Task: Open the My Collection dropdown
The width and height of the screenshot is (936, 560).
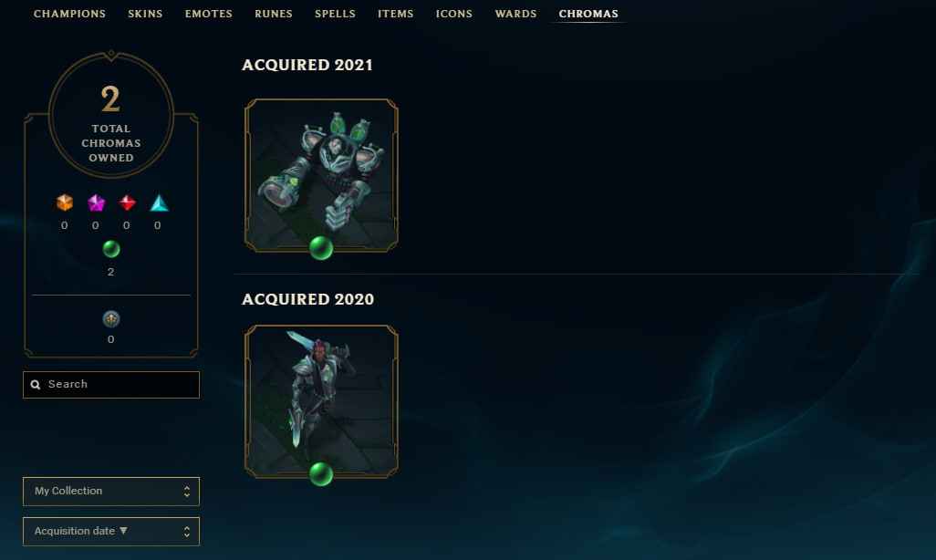Action: pyautogui.click(x=111, y=492)
